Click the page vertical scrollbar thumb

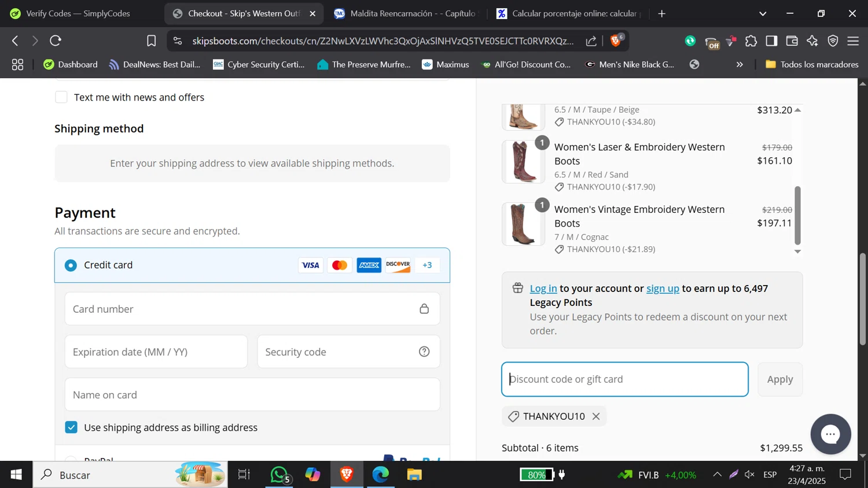863,299
